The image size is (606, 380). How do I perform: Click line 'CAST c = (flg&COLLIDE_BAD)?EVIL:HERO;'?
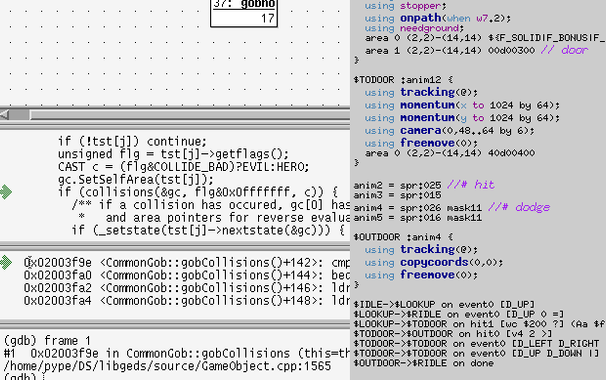pos(184,167)
